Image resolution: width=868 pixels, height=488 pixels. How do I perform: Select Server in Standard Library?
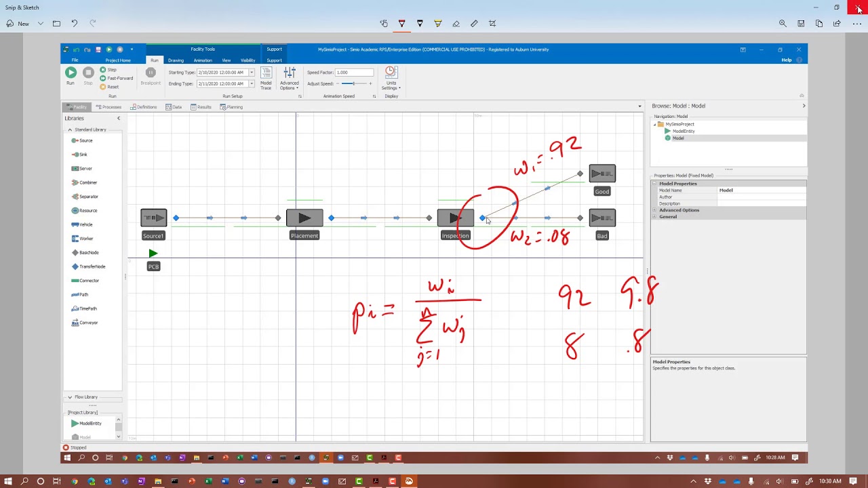[x=81, y=169]
